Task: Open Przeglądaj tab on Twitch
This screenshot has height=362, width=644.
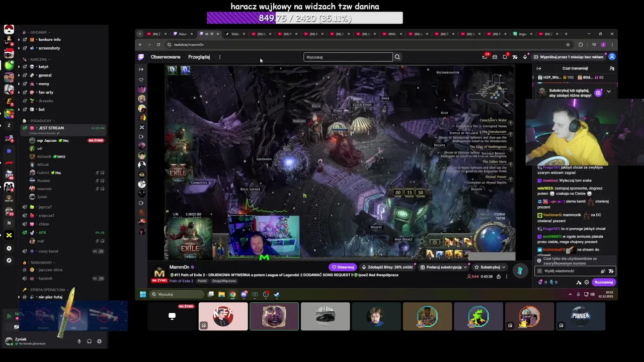Action: pyautogui.click(x=199, y=57)
